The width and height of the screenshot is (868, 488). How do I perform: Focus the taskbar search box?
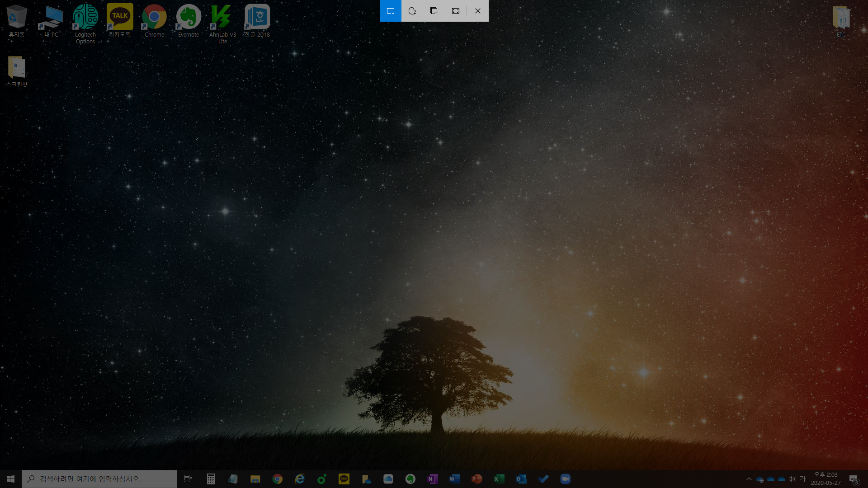[x=99, y=479]
